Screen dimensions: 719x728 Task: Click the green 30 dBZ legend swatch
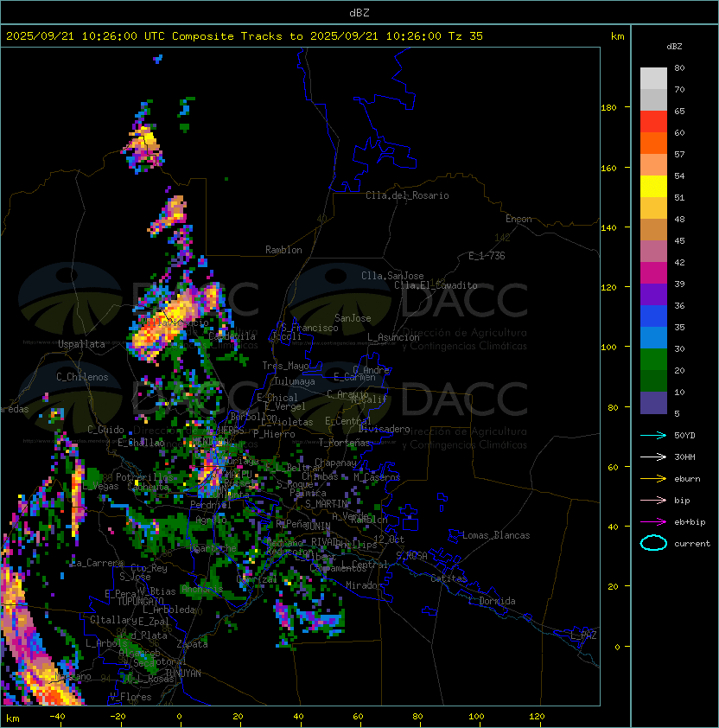[653, 359]
